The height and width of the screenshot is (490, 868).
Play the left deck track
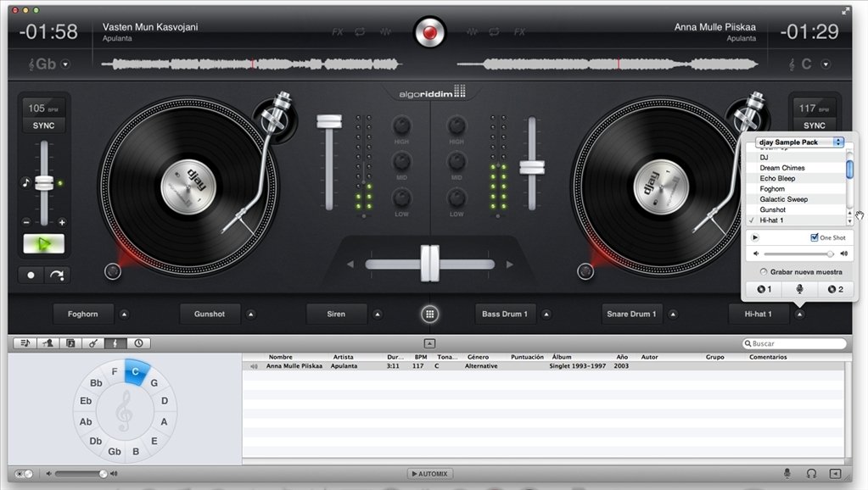tap(44, 244)
